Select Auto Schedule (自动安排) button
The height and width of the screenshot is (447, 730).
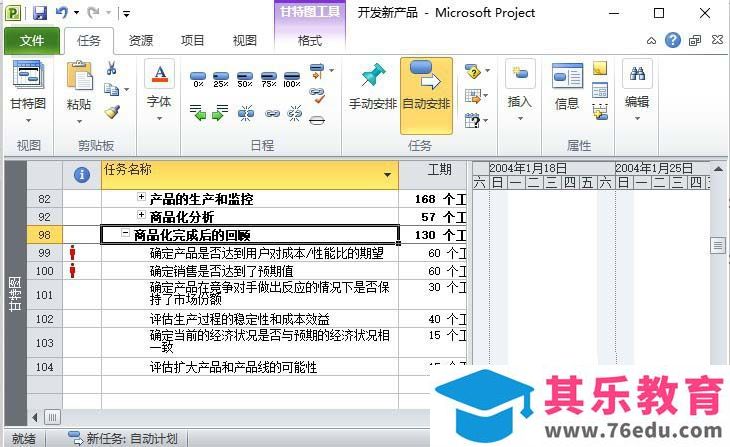tap(426, 95)
